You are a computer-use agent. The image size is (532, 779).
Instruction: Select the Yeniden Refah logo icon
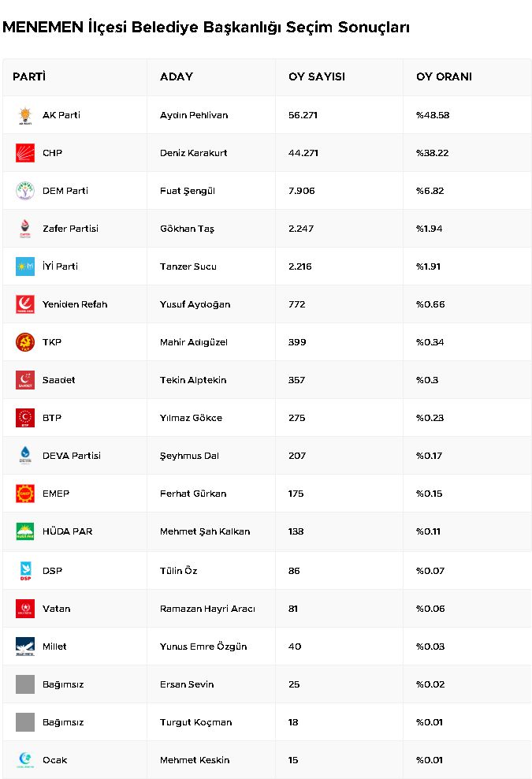(25, 304)
